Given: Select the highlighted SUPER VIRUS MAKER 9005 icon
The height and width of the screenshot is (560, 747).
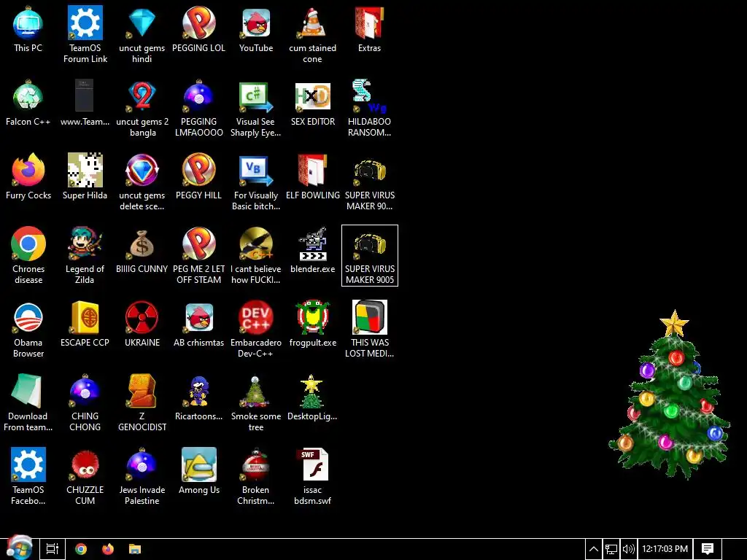Looking at the screenshot, I should coord(370,255).
